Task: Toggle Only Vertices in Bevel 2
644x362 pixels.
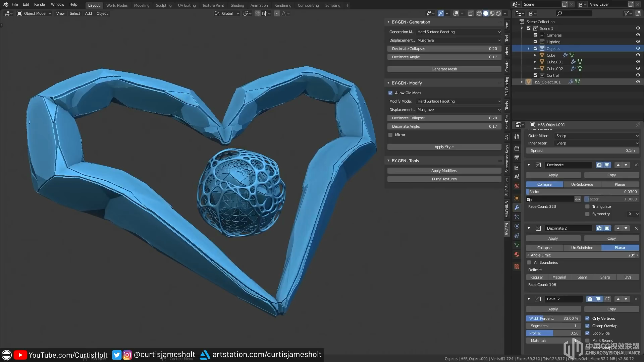Action: (587, 318)
